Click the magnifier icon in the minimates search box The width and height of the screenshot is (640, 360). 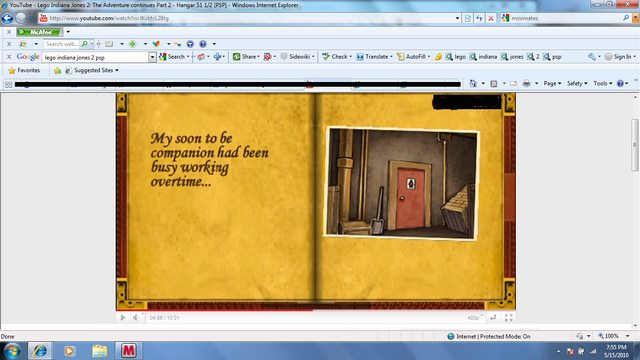(626, 18)
